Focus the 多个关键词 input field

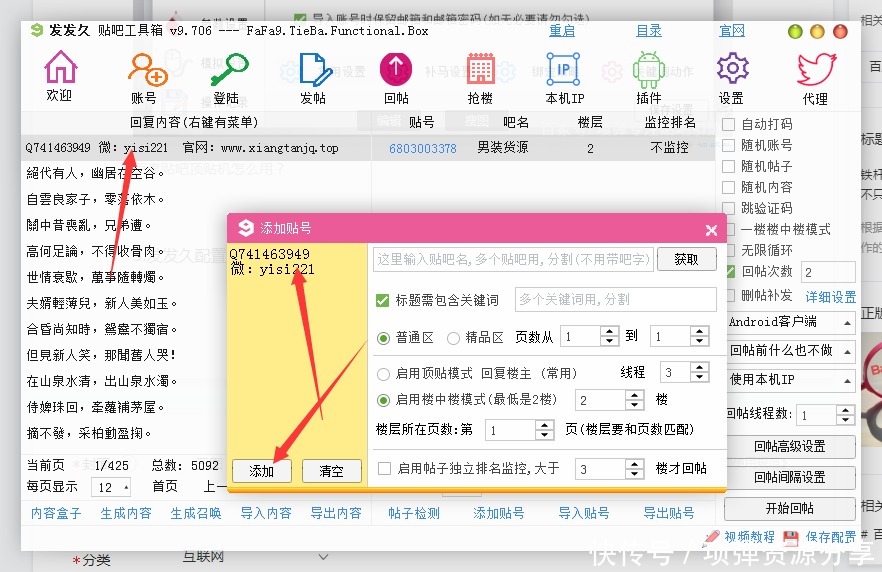[x=615, y=299]
